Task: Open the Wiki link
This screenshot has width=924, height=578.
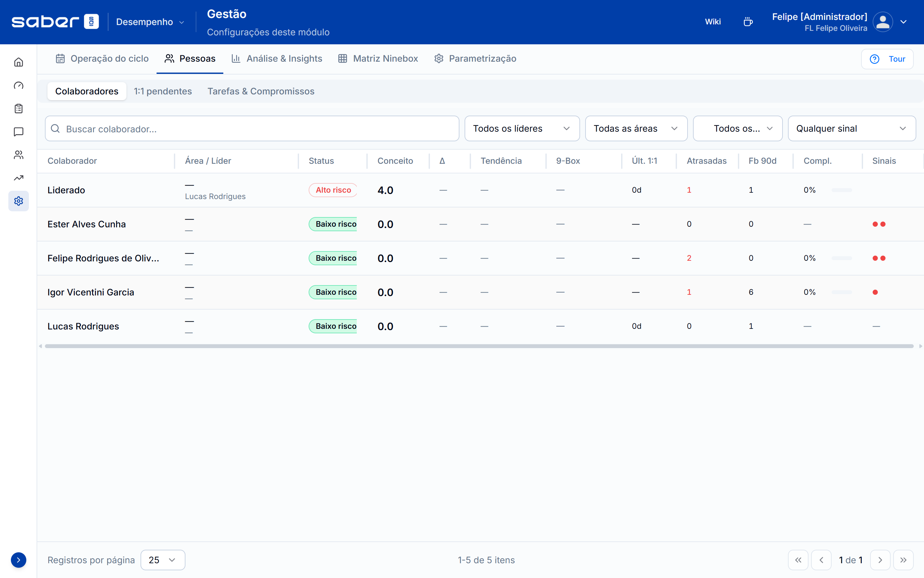Action: tap(713, 22)
